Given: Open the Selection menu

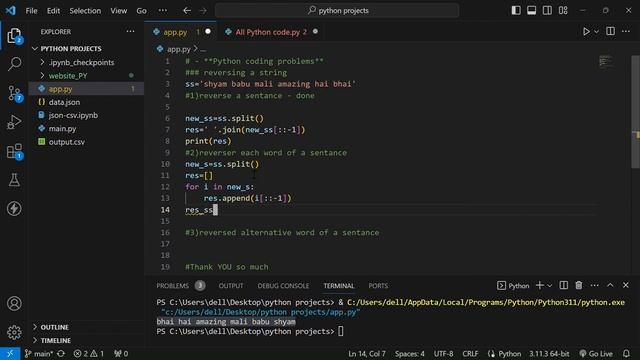Looking at the screenshot, I should point(85,11).
